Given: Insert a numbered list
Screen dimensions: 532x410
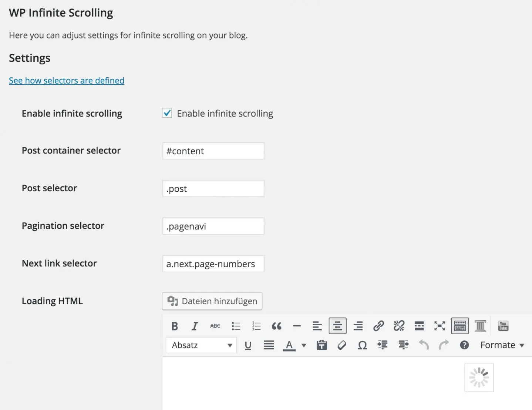Looking at the screenshot, I should tap(256, 326).
